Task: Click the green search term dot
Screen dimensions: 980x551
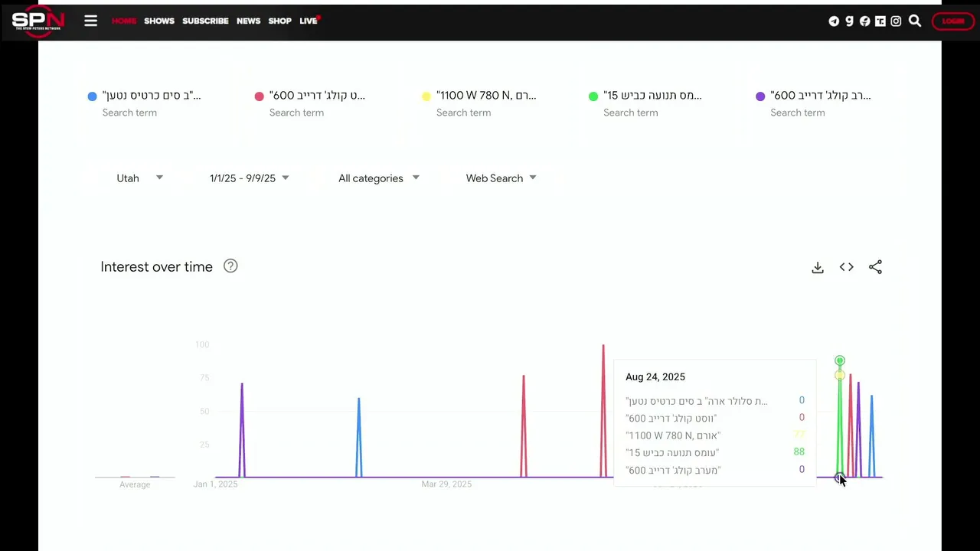Action: coord(593,96)
